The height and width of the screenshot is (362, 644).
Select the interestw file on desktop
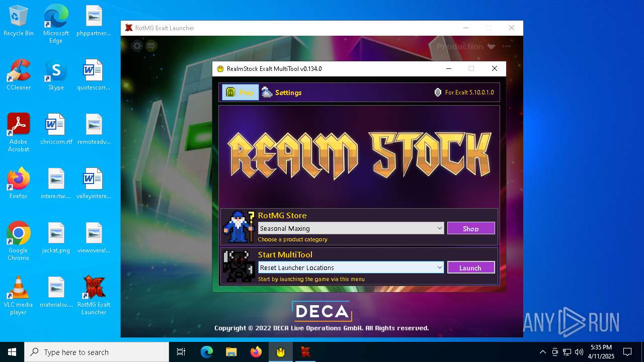(x=56, y=184)
